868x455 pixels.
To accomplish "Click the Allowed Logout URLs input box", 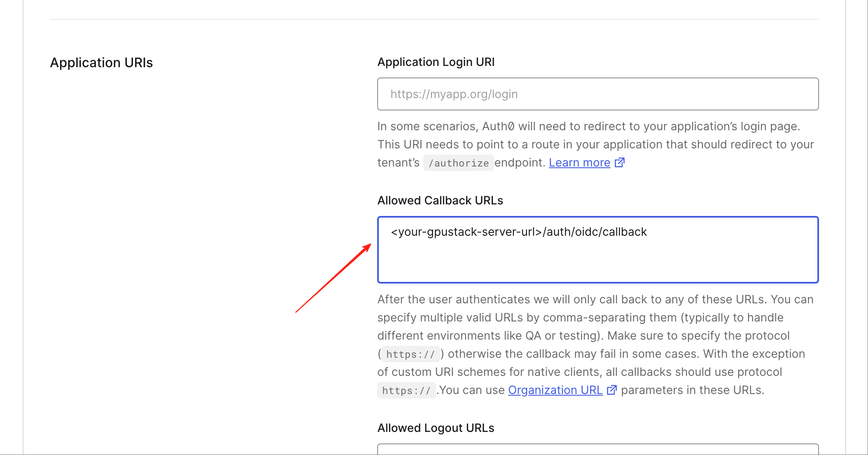I will (x=597, y=449).
